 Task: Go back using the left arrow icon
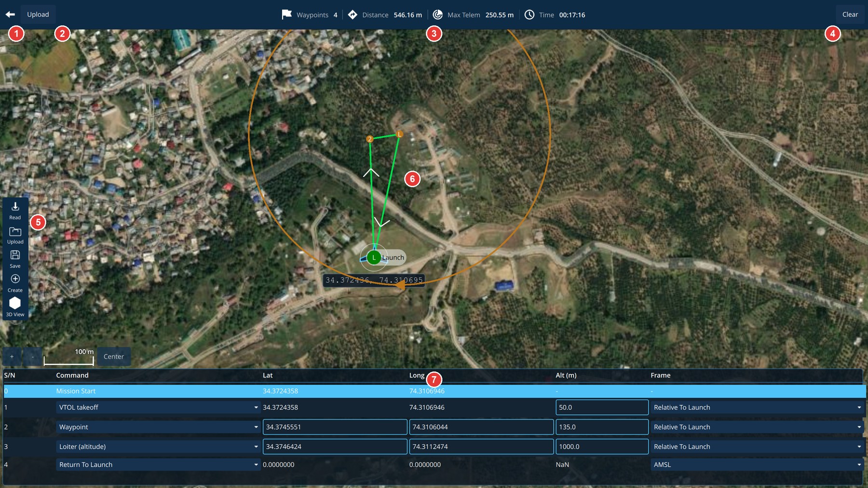coord(10,14)
